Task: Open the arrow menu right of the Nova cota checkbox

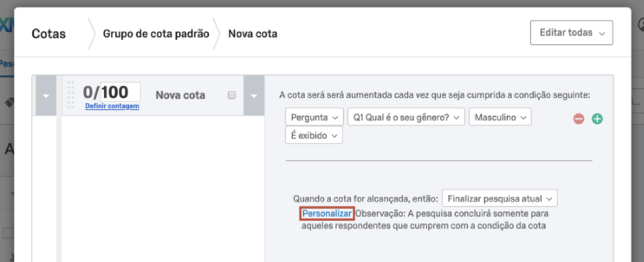Action: tap(254, 95)
